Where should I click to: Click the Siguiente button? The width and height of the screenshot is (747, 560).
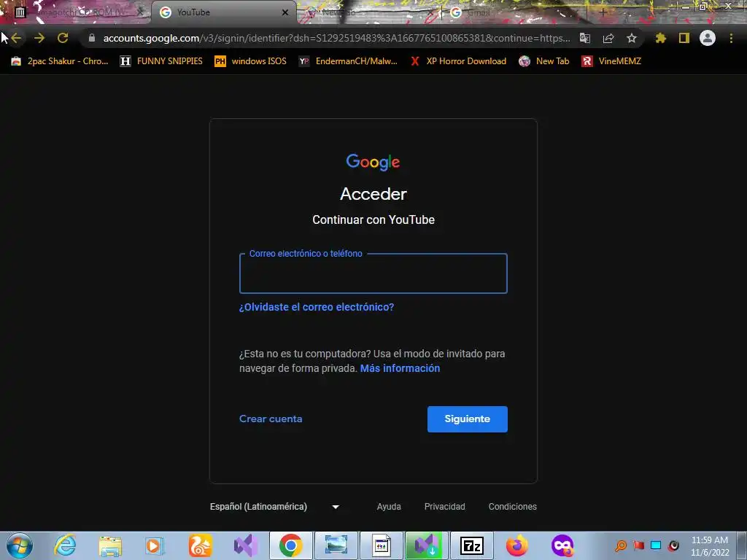pyautogui.click(x=468, y=419)
